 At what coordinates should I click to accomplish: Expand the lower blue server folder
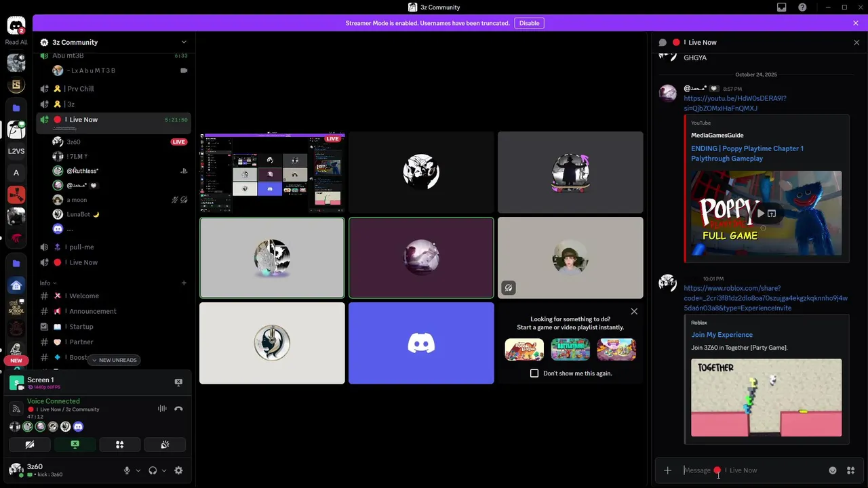[16, 263]
